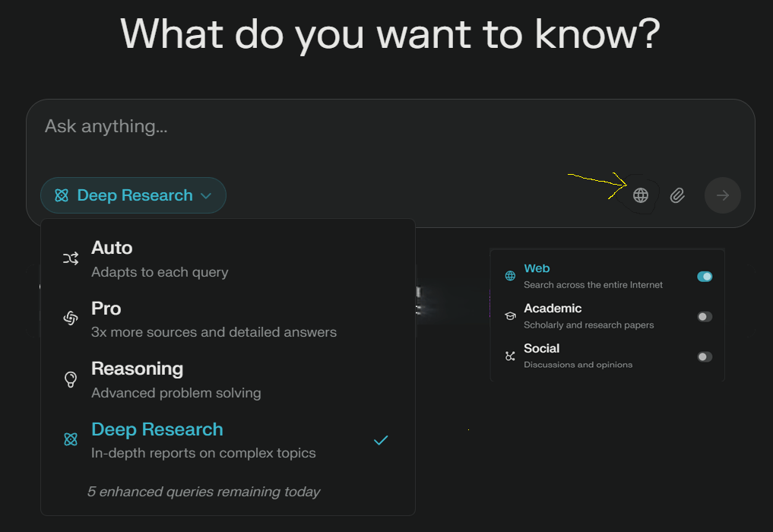773x532 pixels.
Task: Click the Reasoning lightbulb icon
Action: click(x=71, y=379)
